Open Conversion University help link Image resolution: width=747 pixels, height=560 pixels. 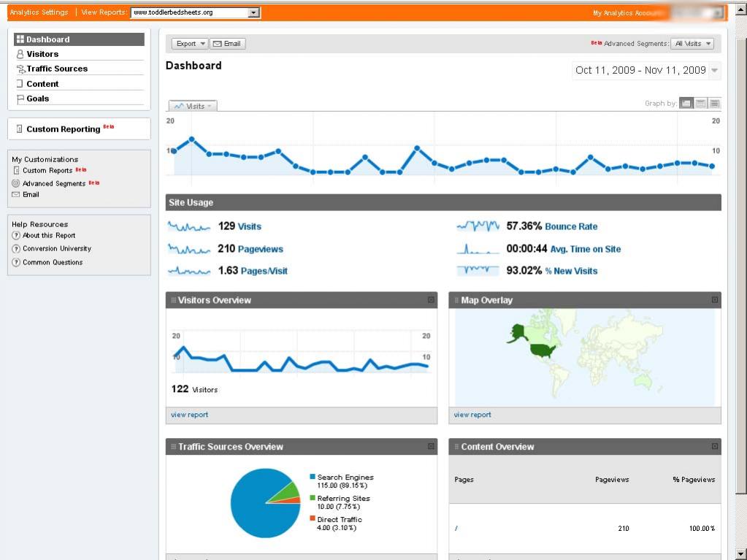click(57, 248)
